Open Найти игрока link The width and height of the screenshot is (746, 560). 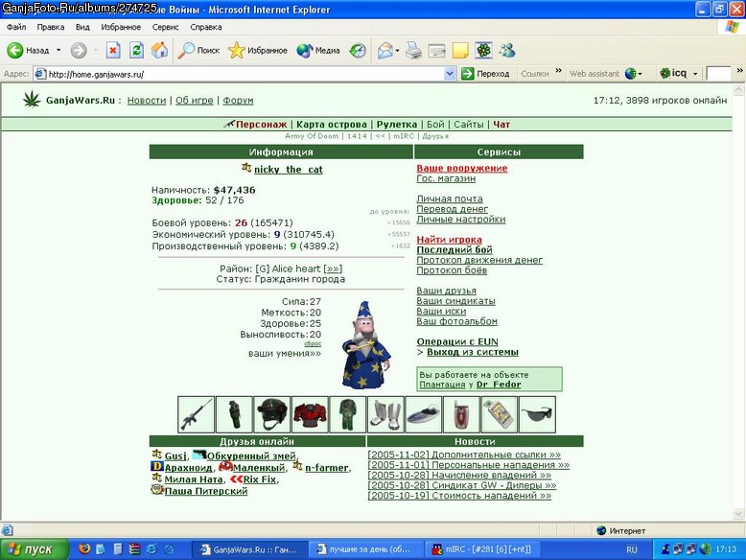pyautogui.click(x=449, y=240)
